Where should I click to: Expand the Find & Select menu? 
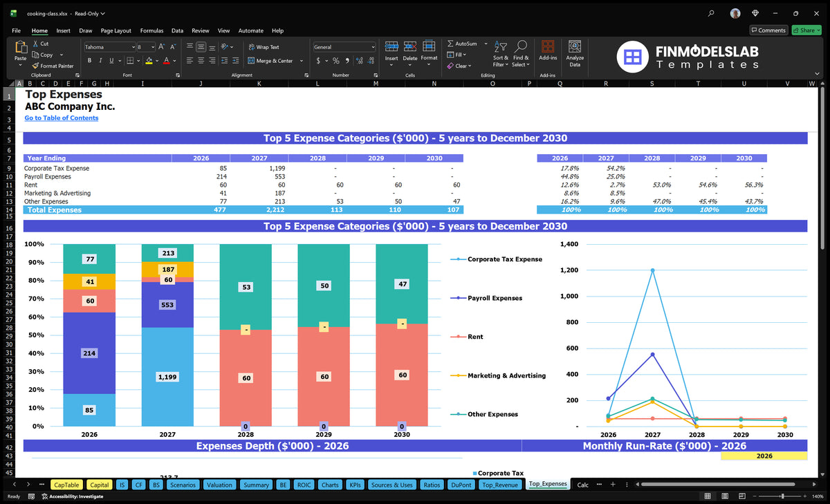click(521, 54)
